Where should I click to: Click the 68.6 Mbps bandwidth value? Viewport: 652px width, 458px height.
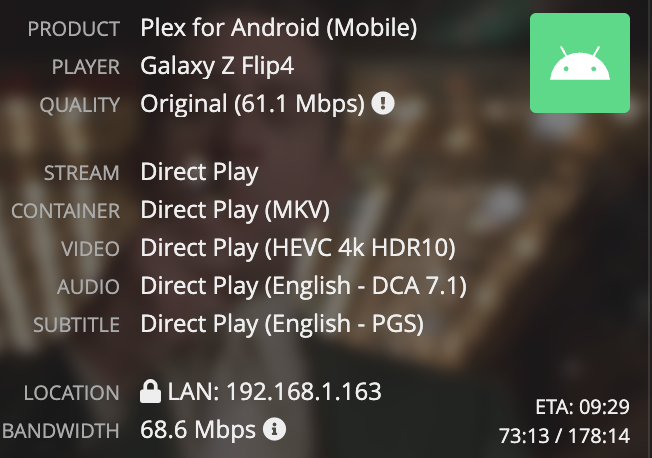pyautogui.click(x=198, y=430)
